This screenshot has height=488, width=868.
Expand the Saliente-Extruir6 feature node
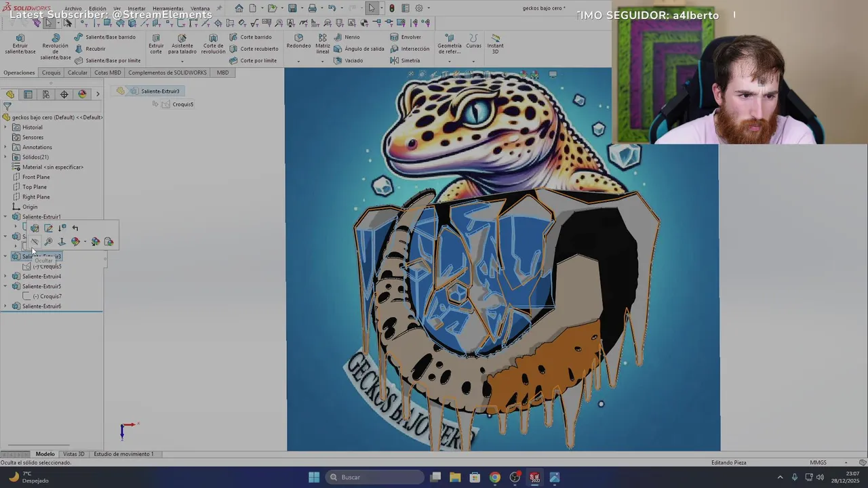point(6,306)
